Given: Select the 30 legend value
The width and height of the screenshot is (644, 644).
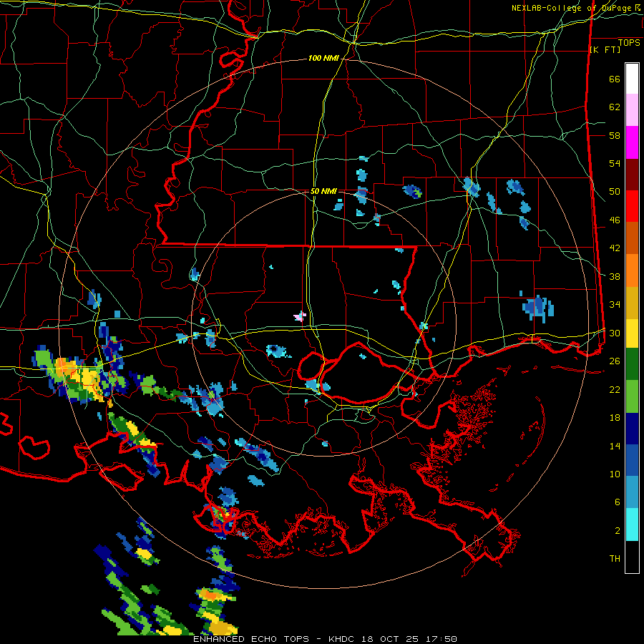Looking at the screenshot, I should pos(615,333).
